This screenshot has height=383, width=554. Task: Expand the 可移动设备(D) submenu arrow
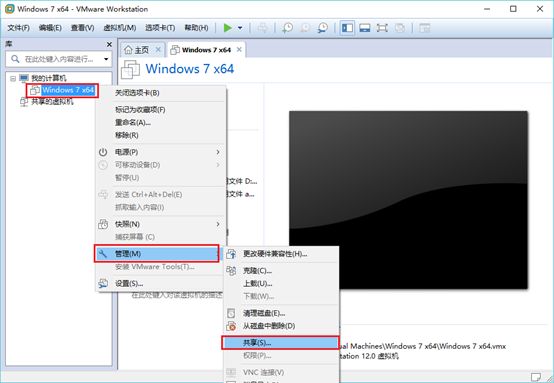point(218,165)
